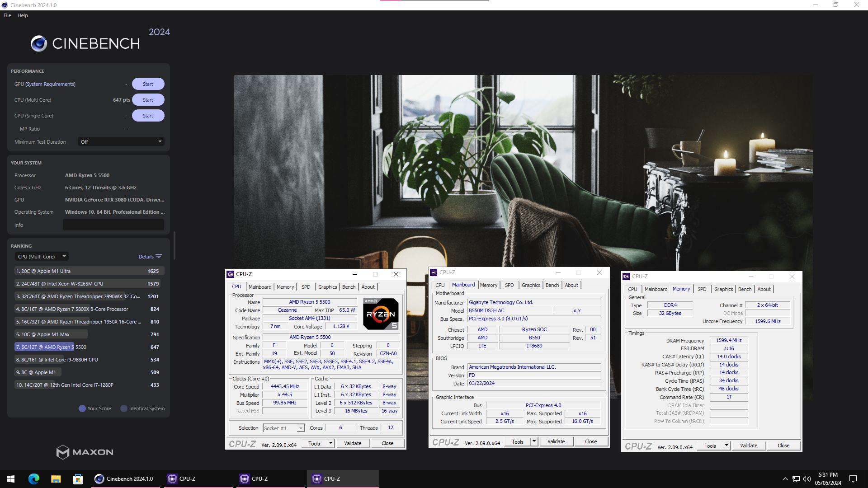Select the Ryzen 7 5800X ranking row
868x488 pixels.
tap(89, 309)
